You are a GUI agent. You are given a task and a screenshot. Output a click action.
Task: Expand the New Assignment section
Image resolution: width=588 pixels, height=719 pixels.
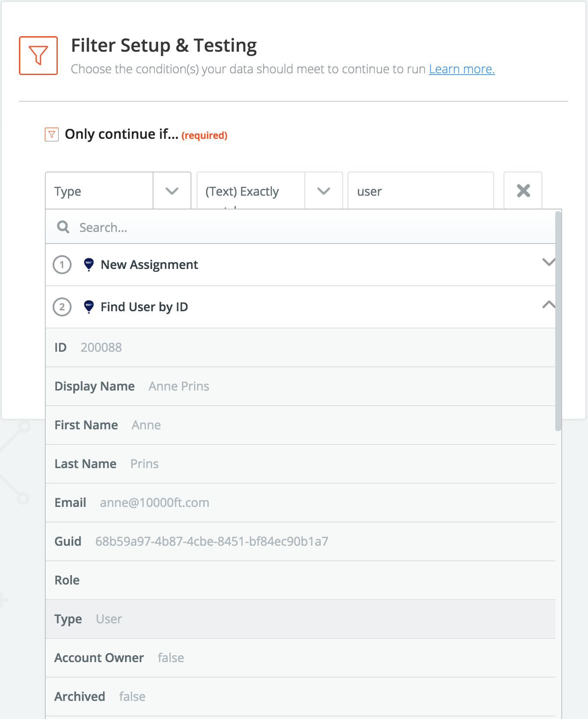[548, 263]
